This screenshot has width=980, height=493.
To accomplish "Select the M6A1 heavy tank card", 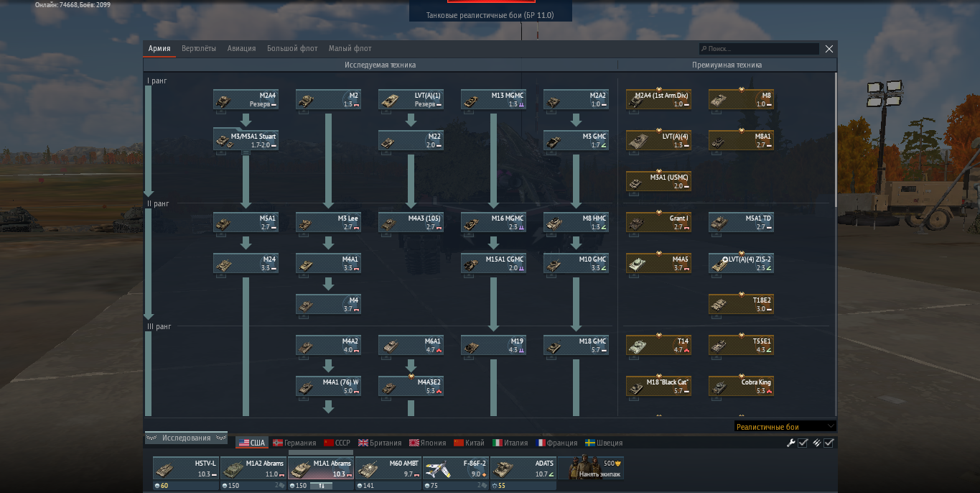I will tap(411, 345).
